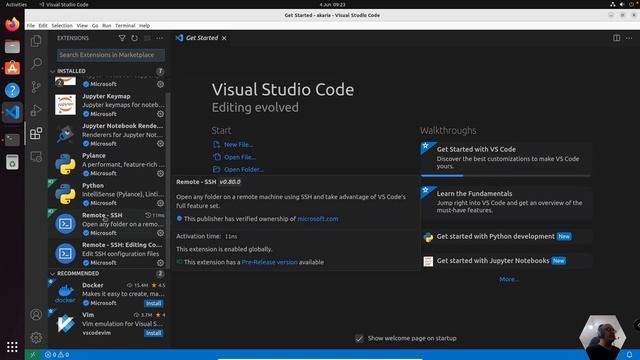Open Ubuntu Software from the dock
640x360 pixels.
pyautogui.click(x=12, y=68)
